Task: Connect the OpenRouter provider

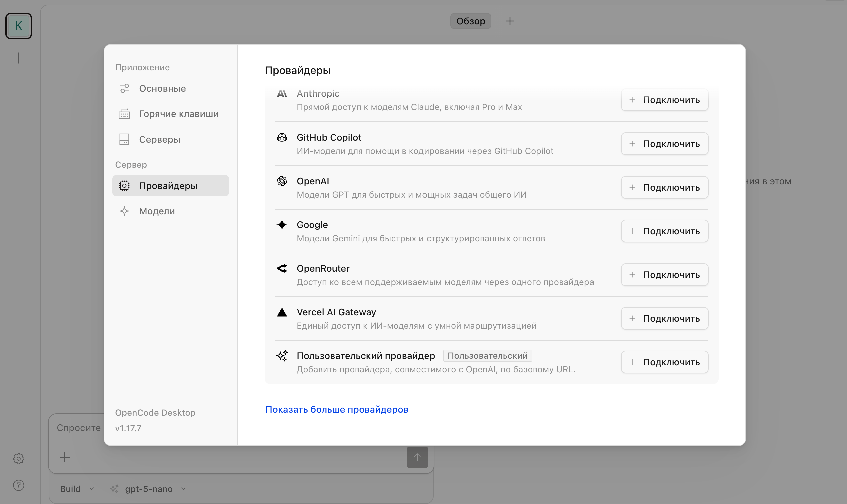Action: tap(664, 275)
